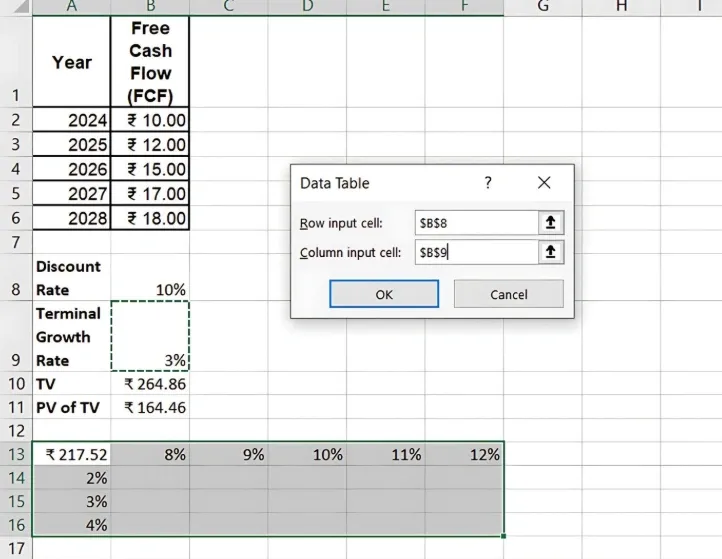This screenshot has height=559, width=722.
Task: Cancel the Data Table dialog
Action: click(508, 294)
